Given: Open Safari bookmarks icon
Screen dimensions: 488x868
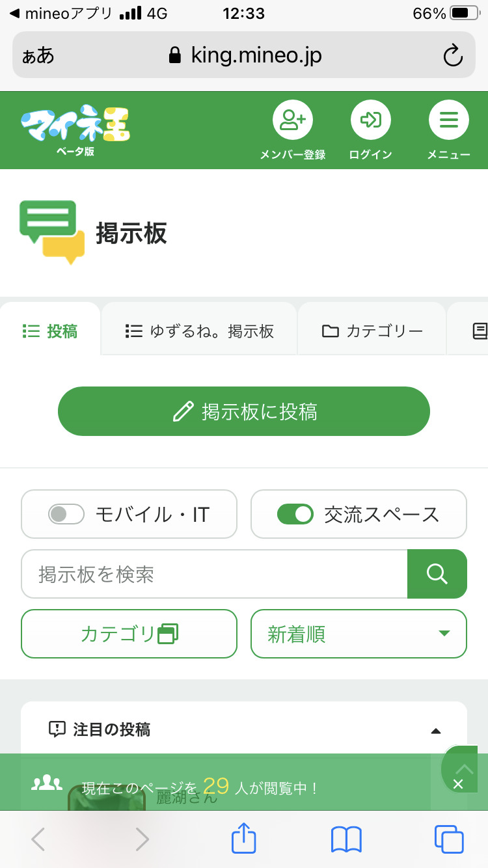Looking at the screenshot, I should (x=346, y=839).
